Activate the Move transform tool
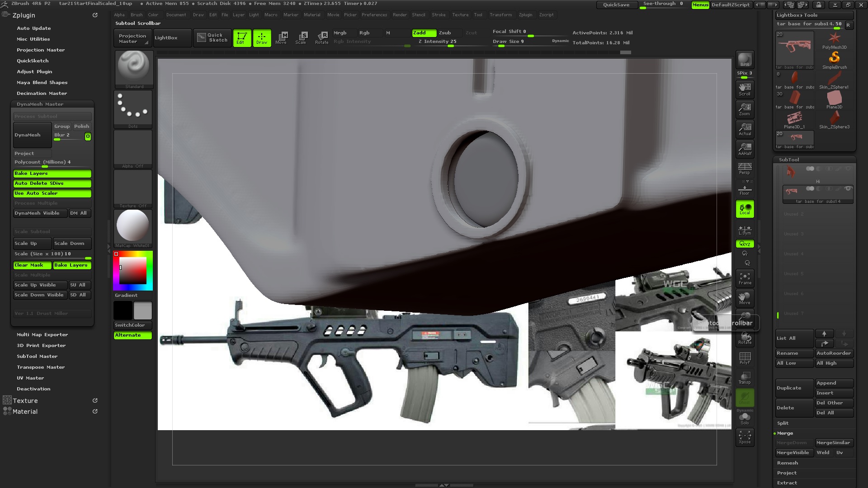The image size is (868, 488). point(281,38)
